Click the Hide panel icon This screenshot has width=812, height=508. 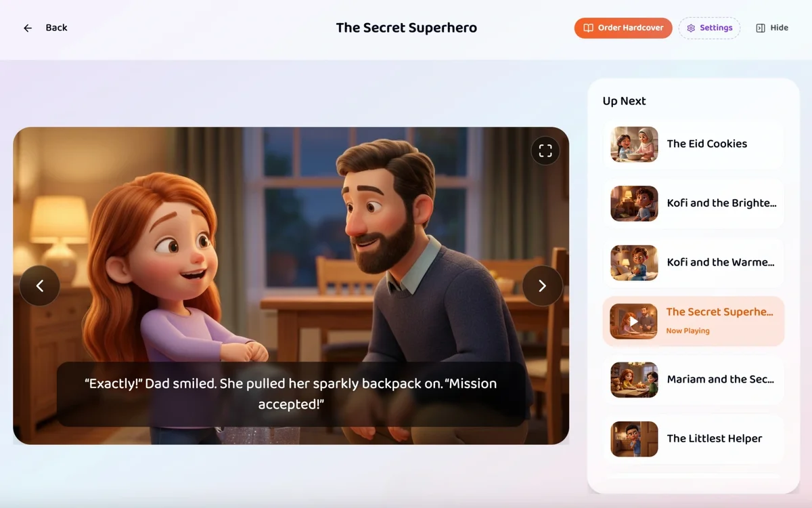pos(761,28)
